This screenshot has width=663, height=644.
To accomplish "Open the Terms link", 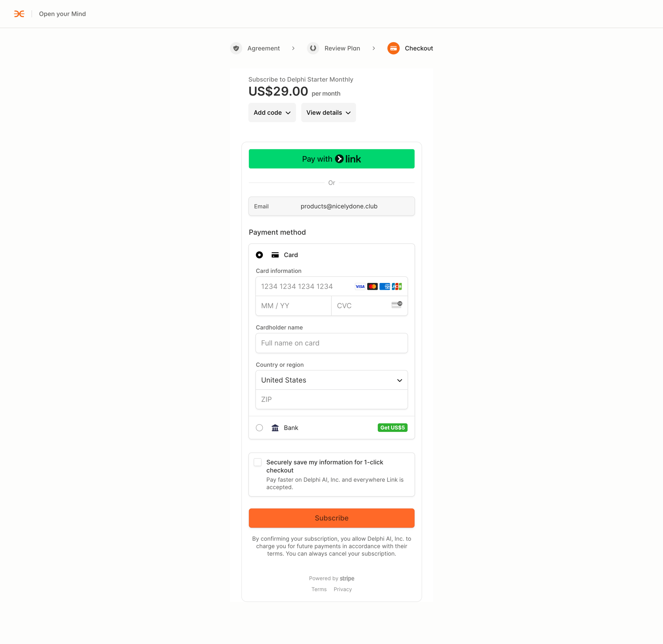I will pos(319,589).
